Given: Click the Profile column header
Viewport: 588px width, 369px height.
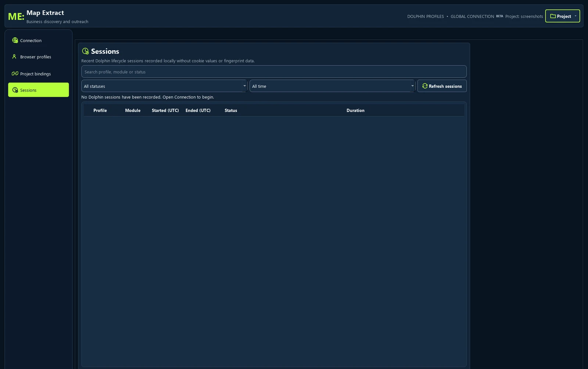Looking at the screenshot, I should tap(100, 110).
